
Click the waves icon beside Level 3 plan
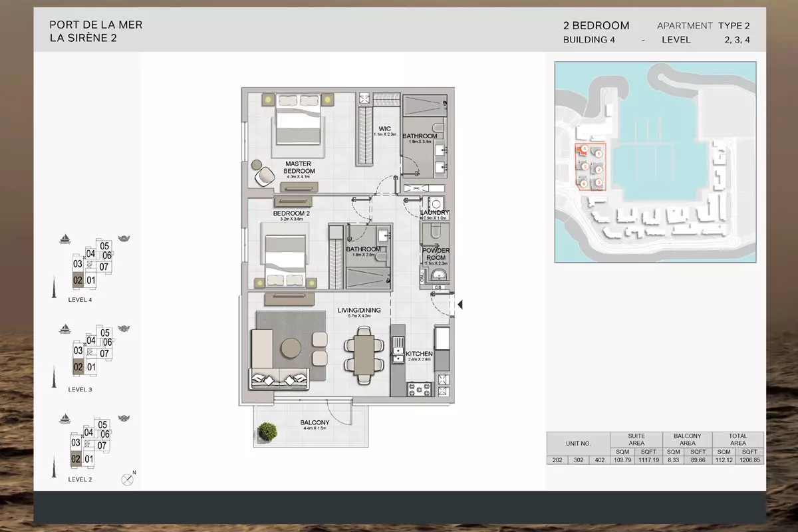click(x=124, y=329)
